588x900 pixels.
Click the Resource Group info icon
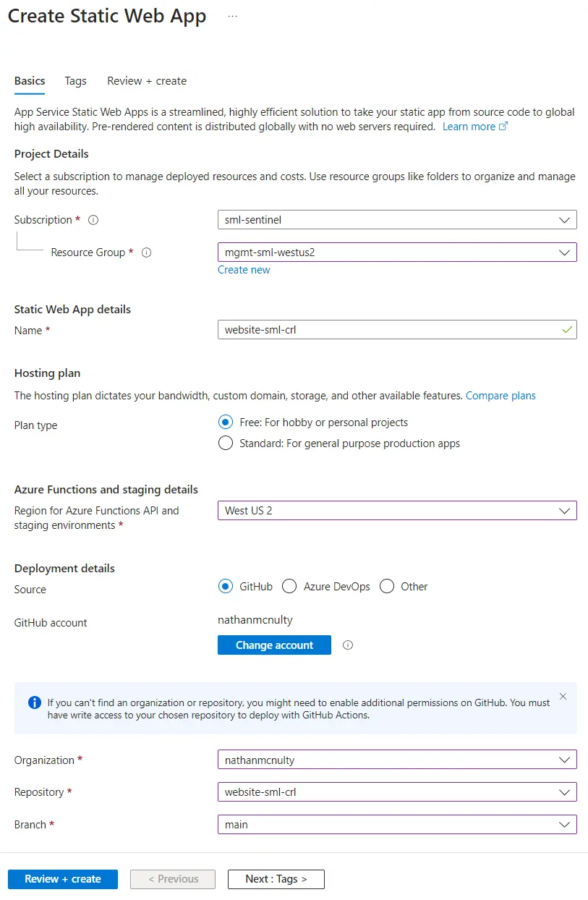(146, 252)
